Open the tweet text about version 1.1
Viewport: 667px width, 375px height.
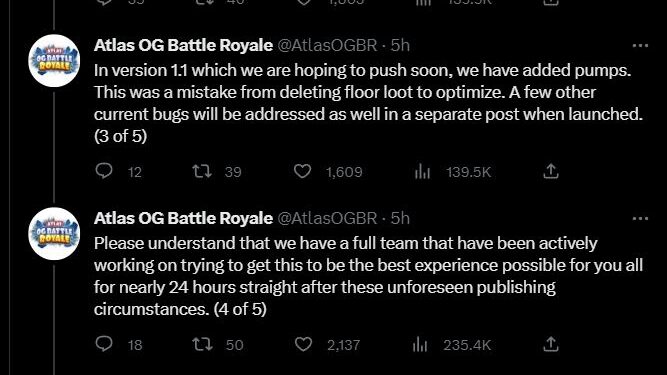click(368, 103)
